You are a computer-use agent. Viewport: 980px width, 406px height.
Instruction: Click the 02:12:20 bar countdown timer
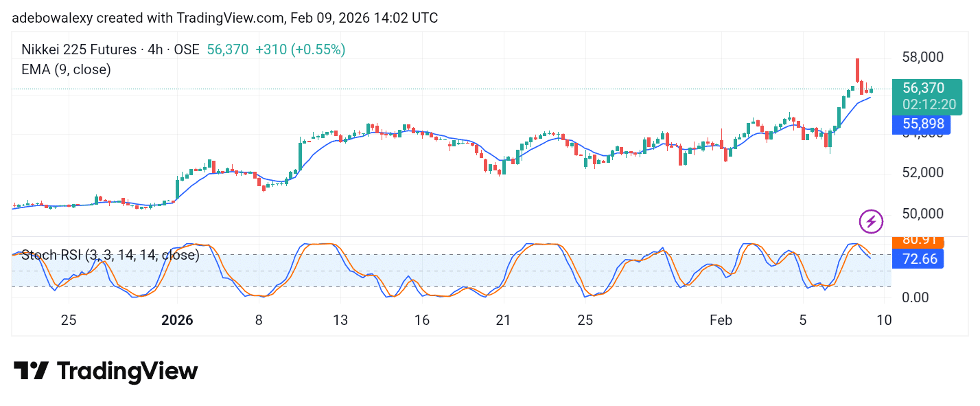click(927, 104)
